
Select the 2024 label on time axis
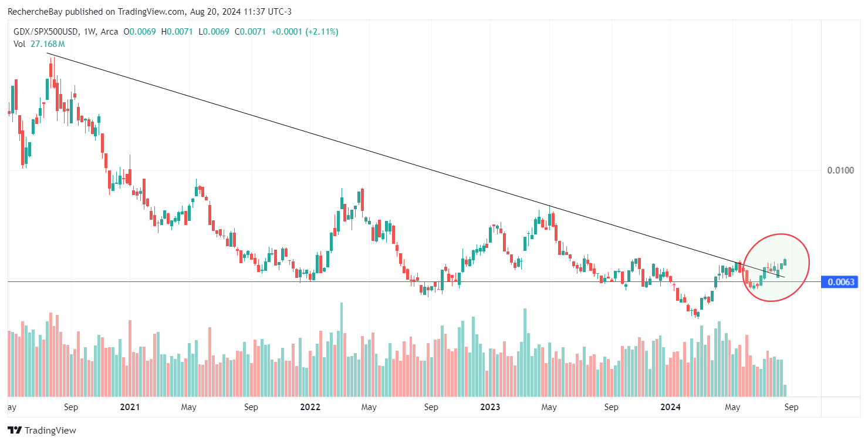tap(670, 407)
